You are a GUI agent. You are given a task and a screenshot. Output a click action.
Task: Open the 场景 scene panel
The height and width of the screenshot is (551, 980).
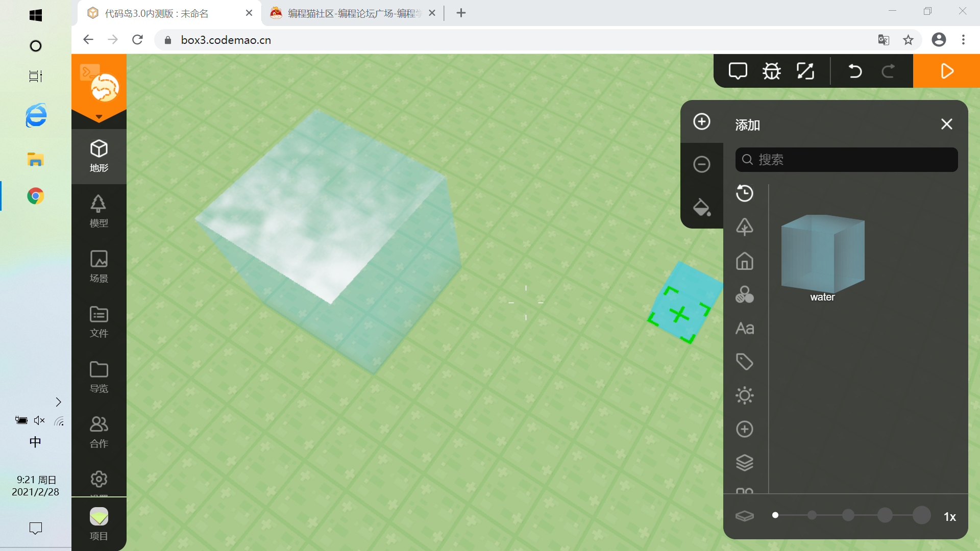click(x=99, y=266)
